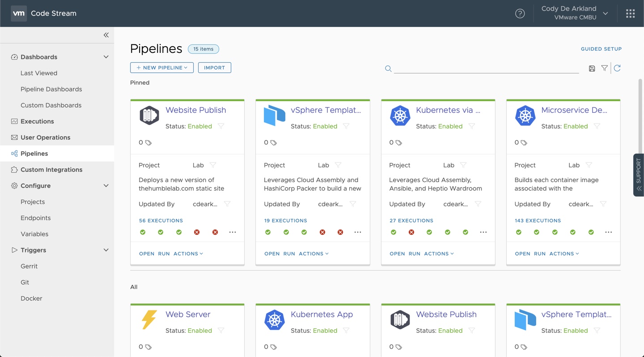
Task: Click the refresh pipelines icon
Action: (x=617, y=68)
